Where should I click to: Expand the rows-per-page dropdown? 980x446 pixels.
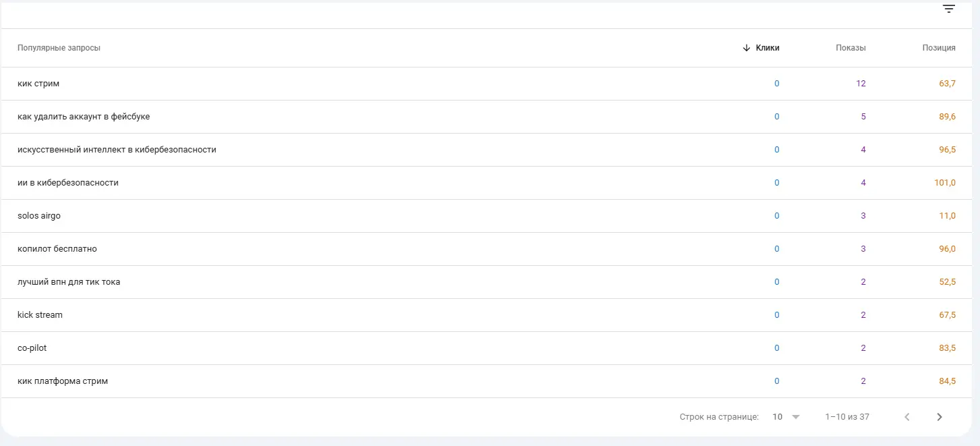pyautogui.click(x=796, y=417)
